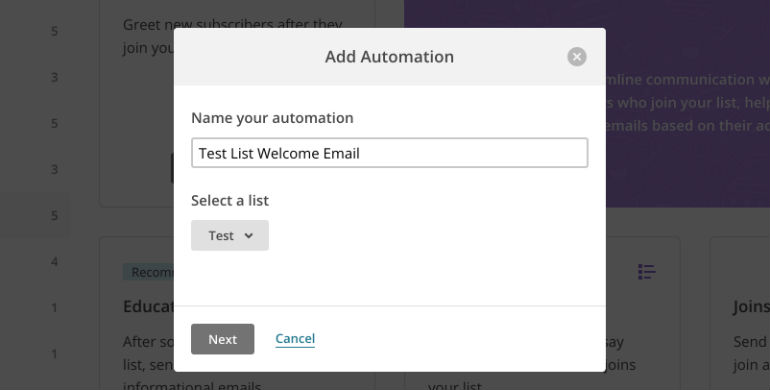Screen dimensions: 770x390
Task: Click the Add Automation dialog title
Action: 389,56
